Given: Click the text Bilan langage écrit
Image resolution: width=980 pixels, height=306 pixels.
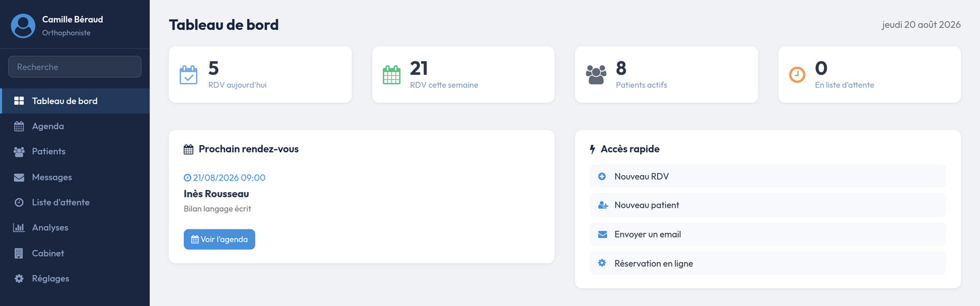Looking at the screenshot, I should click(217, 209).
